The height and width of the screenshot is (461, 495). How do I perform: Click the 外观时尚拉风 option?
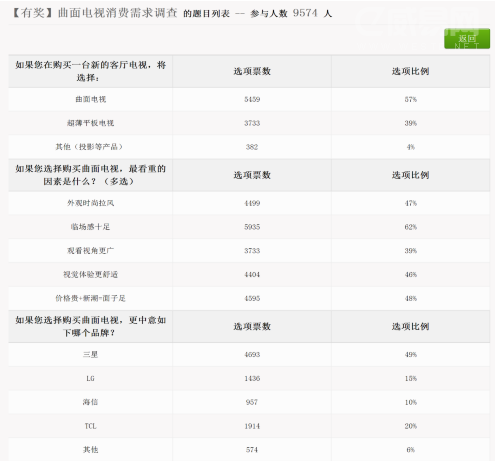(91, 203)
